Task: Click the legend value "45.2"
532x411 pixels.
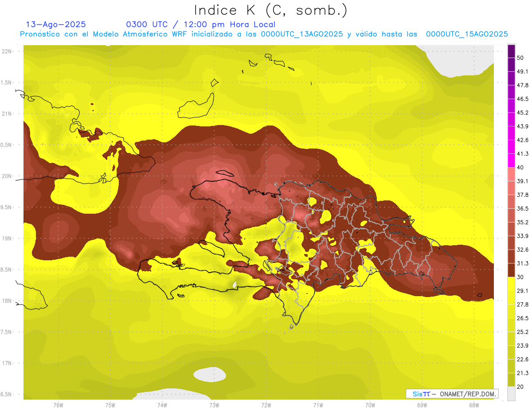Action: pyautogui.click(x=523, y=113)
